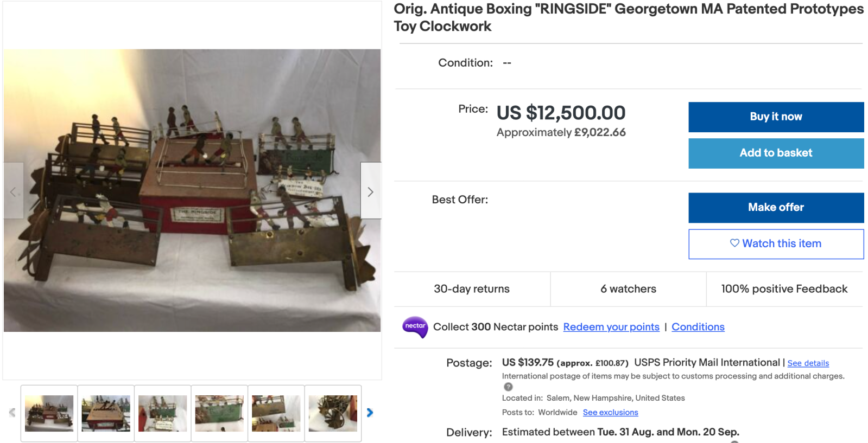Open the See exclusions link
Viewport: 868px width, 443px height.
tap(610, 413)
